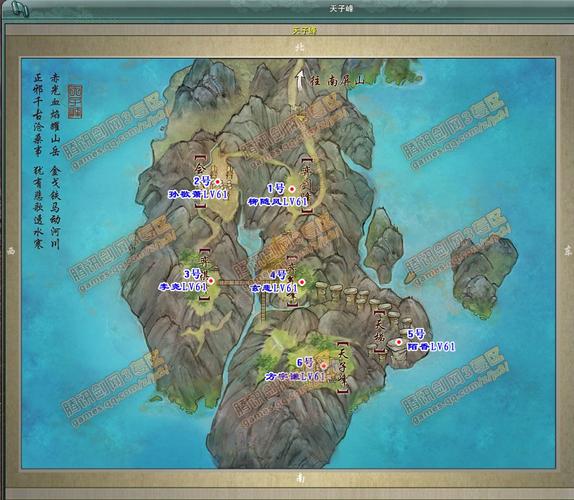Click the small boat icon on the sea
The height and width of the screenshot is (500, 574).
(410, 278)
